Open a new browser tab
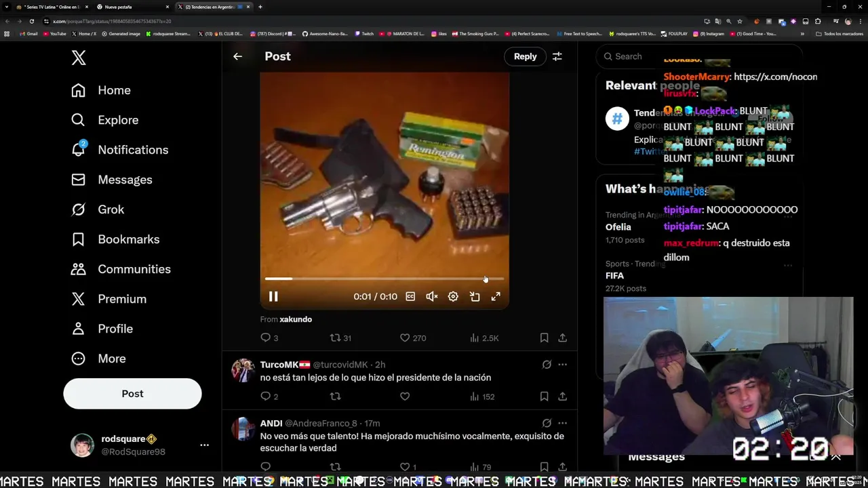 coord(260,7)
